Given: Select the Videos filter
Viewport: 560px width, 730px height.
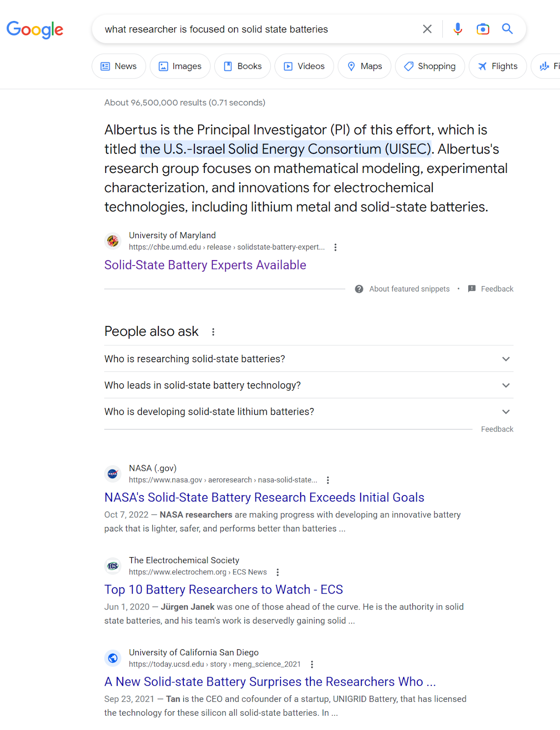Looking at the screenshot, I should 304,66.
